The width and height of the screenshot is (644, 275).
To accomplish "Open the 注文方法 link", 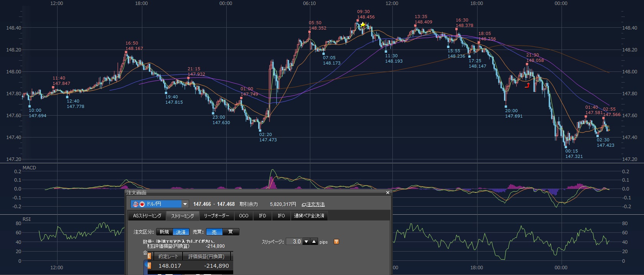I will [x=315, y=205].
